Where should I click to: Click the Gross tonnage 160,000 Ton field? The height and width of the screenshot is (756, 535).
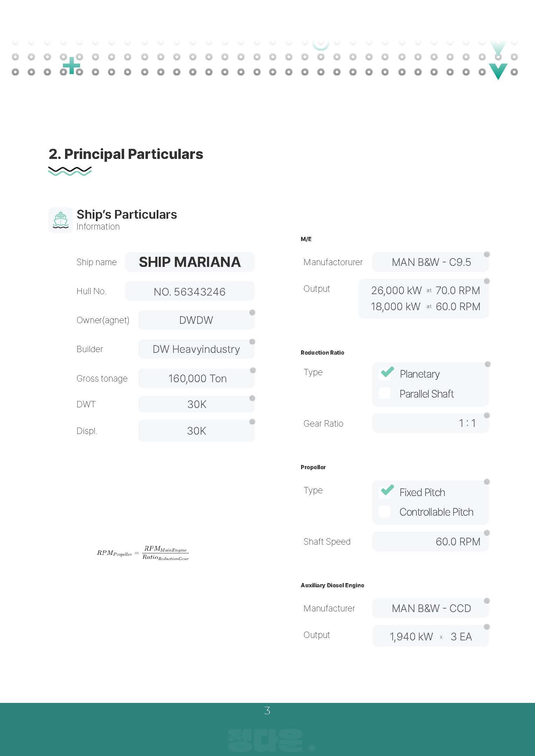point(197,378)
